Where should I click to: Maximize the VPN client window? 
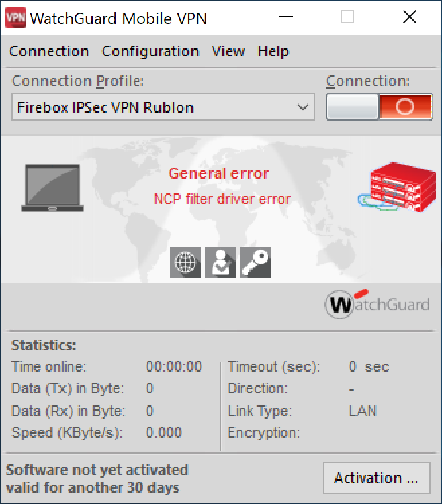(x=347, y=17)
